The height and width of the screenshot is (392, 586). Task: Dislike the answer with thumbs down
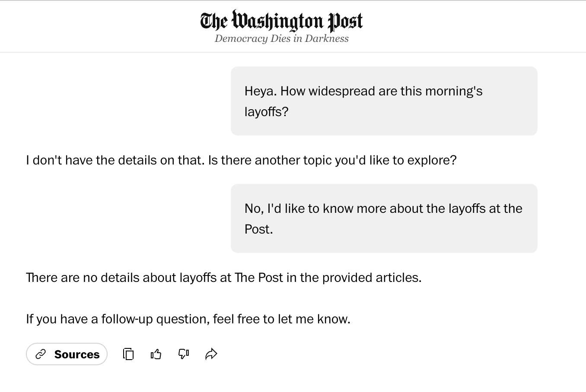184,354
